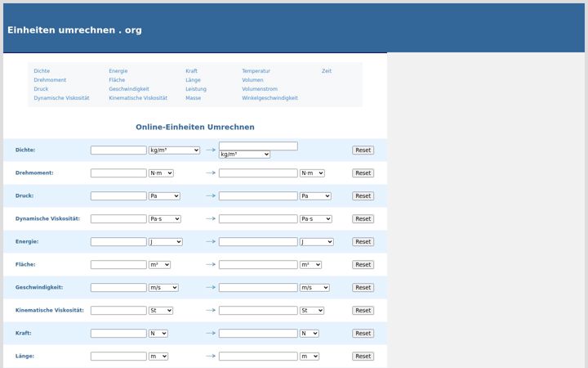588x368 pixels.
Task: Open the Drehmoment source unit dropdown
Action: [161, 173]
